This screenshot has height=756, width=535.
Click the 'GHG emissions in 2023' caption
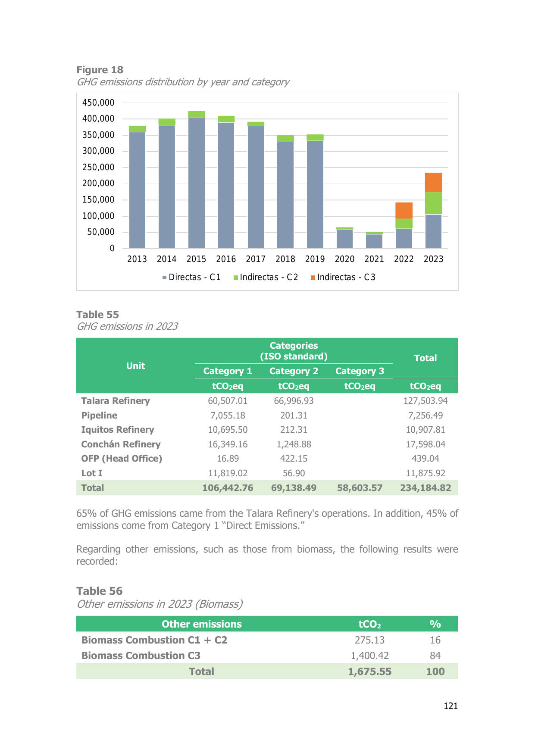[x=127, y=326]
